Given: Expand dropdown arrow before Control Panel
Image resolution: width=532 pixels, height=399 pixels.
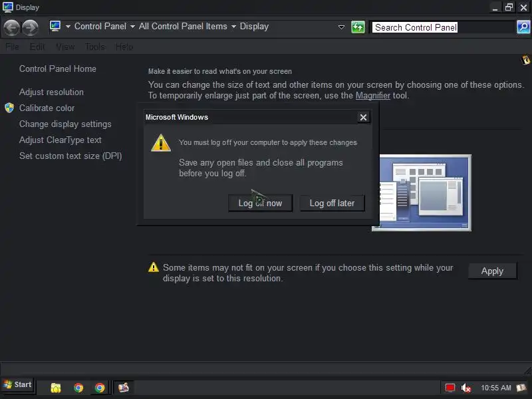Looking at the screenshot, I should pos(68,27).
